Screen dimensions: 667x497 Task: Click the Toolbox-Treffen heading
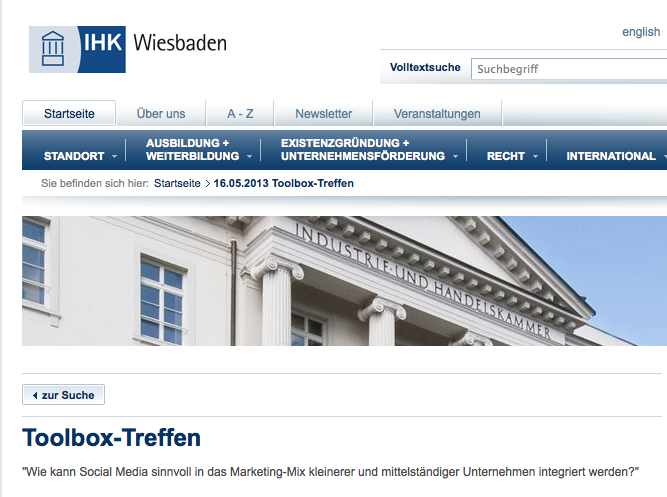coord(111,438)
